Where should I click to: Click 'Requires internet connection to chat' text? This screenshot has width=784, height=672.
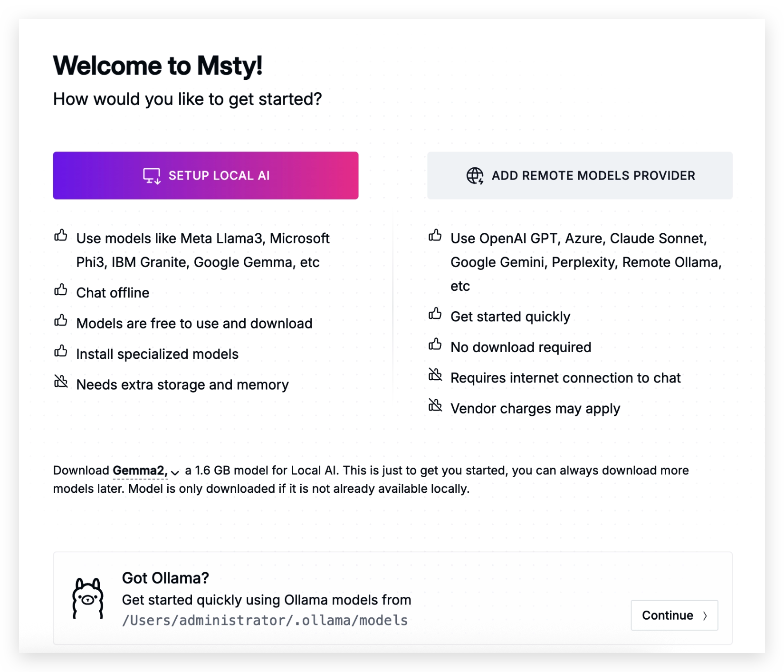point(565,378)
